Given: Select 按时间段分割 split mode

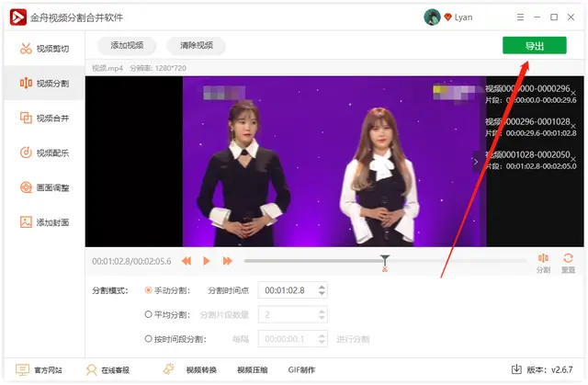Looking at the screenshot, I should tap(150, 339).
